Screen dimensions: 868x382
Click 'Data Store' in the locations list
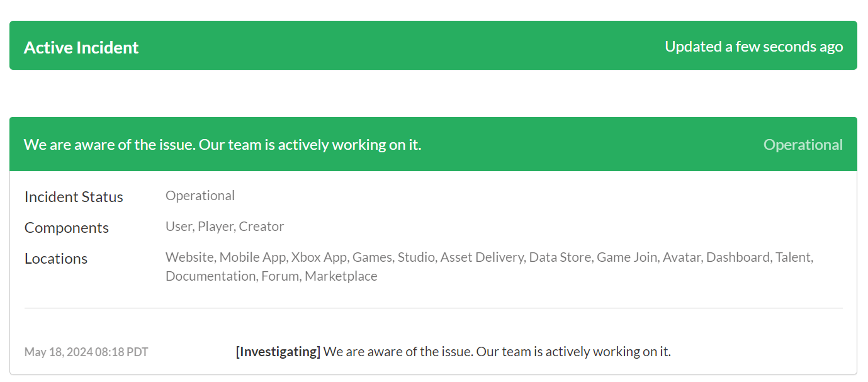coord(560,257)
